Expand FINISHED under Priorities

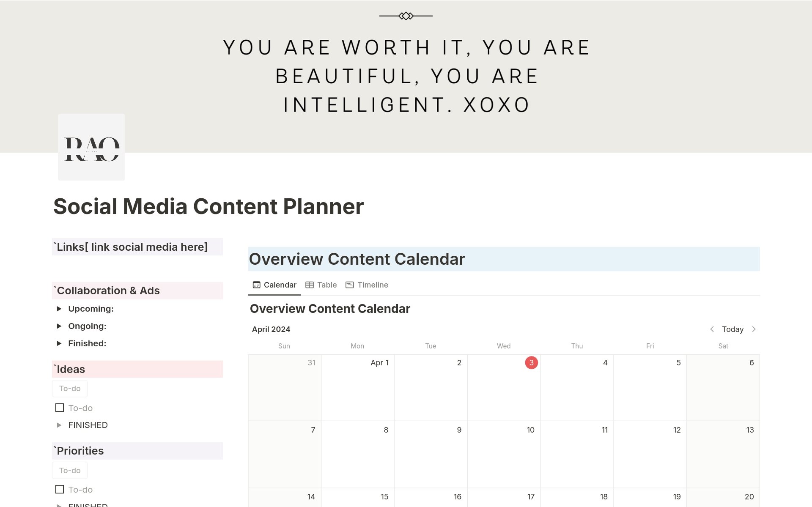tap(60, 505)
